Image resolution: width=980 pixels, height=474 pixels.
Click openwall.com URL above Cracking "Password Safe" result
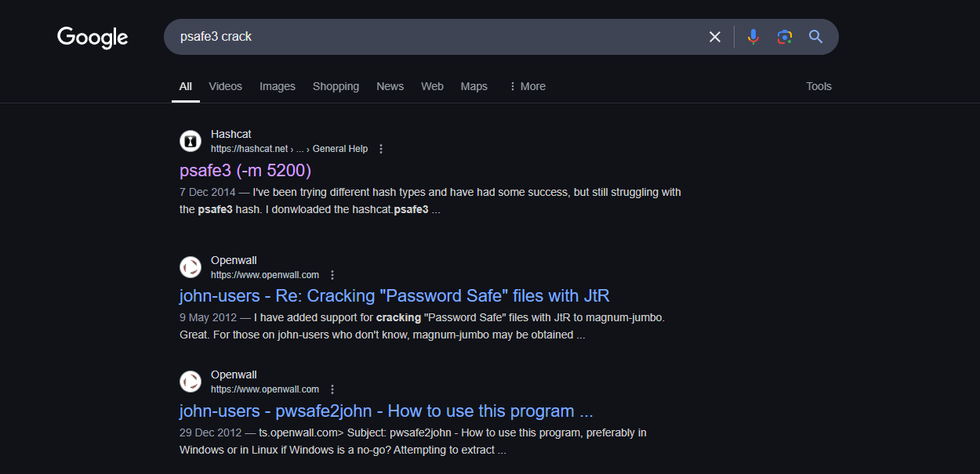(265, 275)
